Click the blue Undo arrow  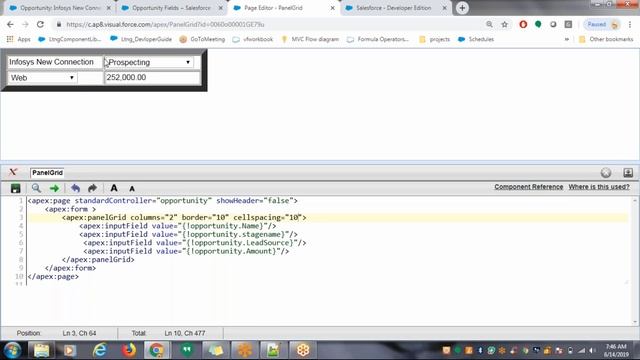[75, 188]
